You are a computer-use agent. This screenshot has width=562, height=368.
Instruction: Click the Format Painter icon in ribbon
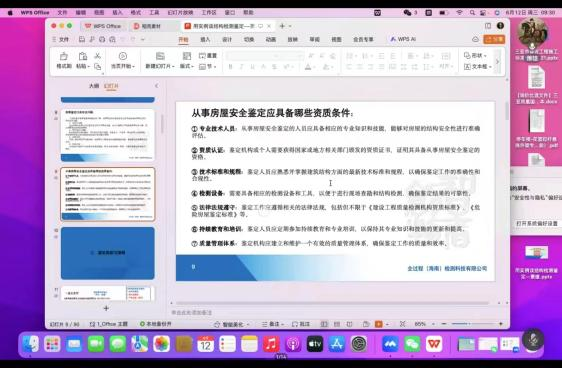tap(64, 56)
